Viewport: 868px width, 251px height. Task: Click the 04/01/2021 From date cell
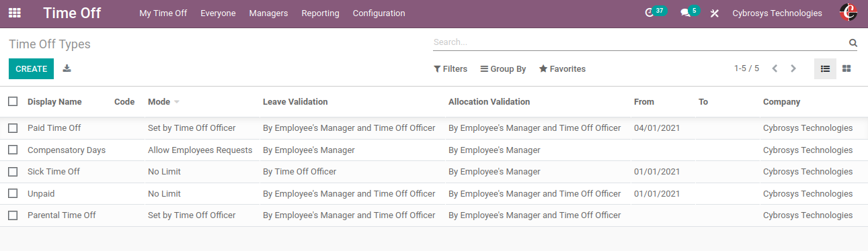point(657,128)
